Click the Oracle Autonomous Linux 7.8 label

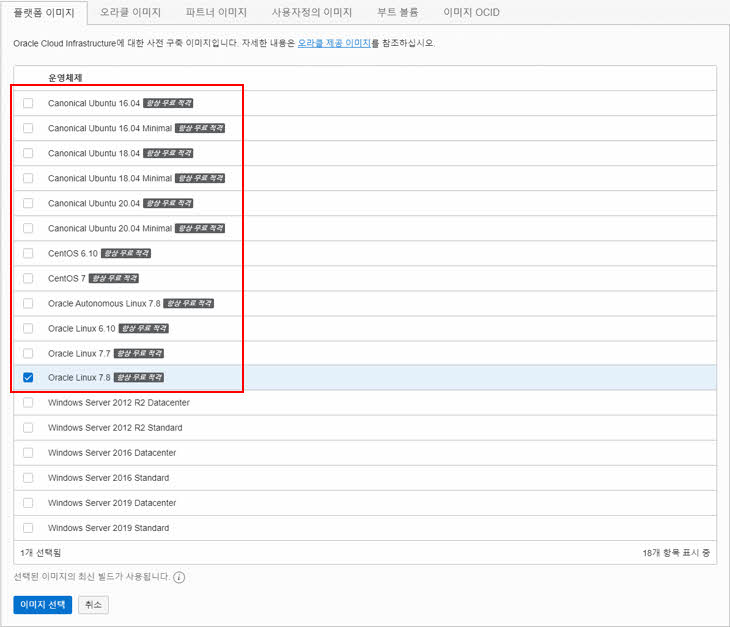(104, 303)
